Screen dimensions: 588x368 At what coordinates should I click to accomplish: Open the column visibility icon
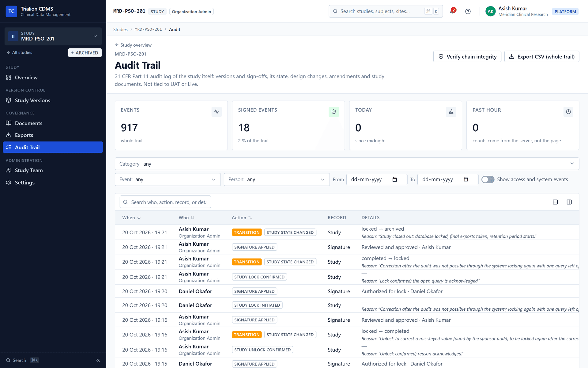(x=569, y=202)
